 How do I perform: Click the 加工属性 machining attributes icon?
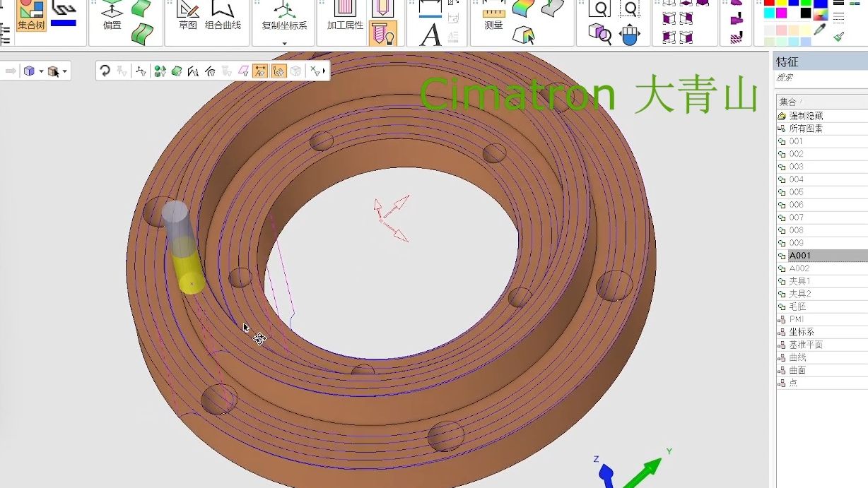click(x=345, y=16)
